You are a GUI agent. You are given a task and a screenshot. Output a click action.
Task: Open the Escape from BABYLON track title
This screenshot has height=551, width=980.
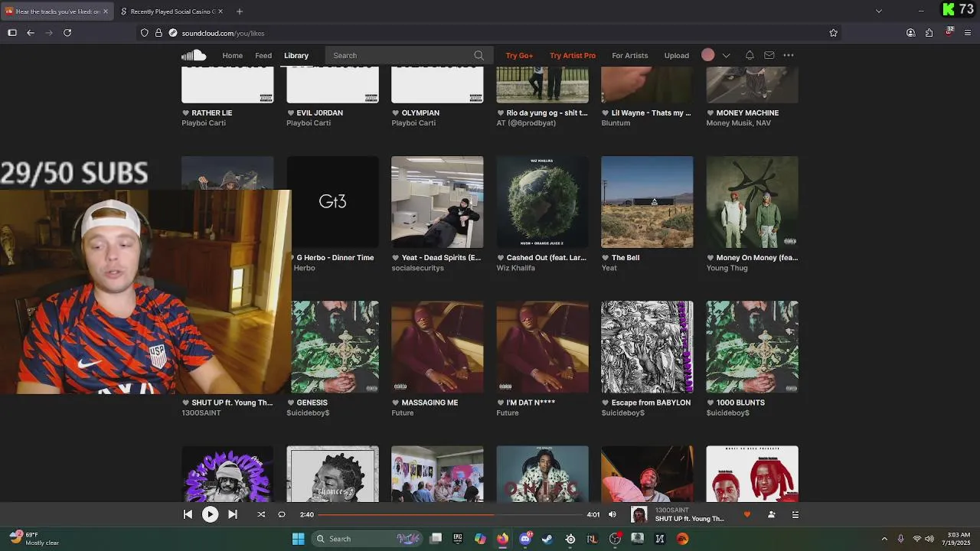click(651, 403)
